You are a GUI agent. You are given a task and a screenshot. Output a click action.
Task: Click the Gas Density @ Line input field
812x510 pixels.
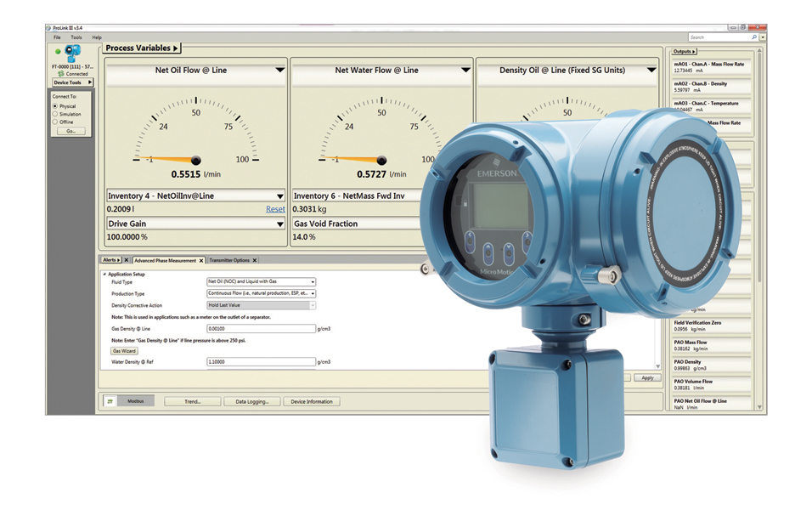pos(261,329)
